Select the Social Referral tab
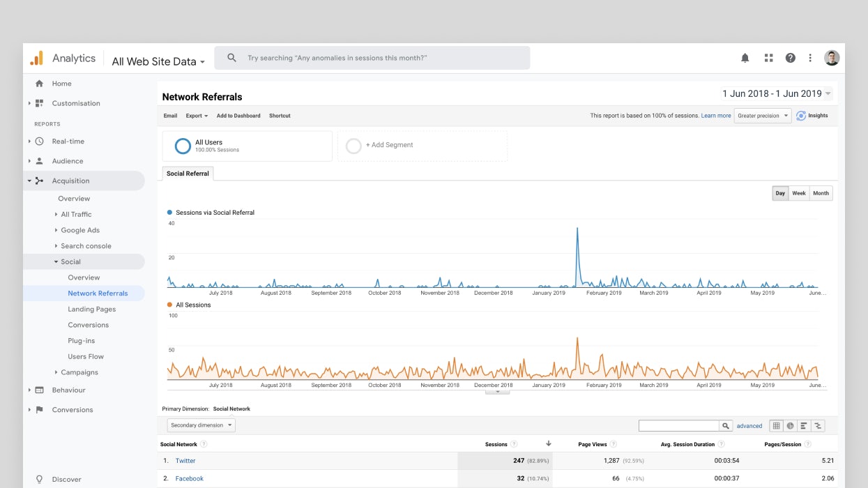 pos(188,174)
